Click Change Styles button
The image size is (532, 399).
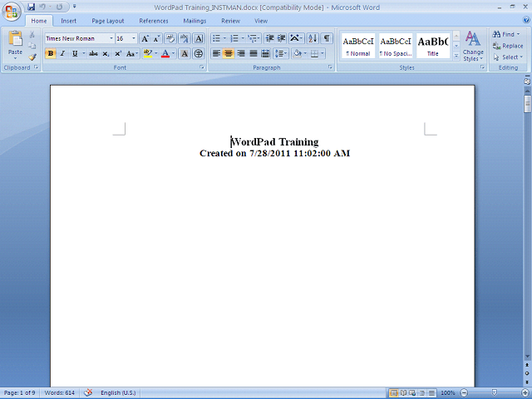(x=473, y=47)
